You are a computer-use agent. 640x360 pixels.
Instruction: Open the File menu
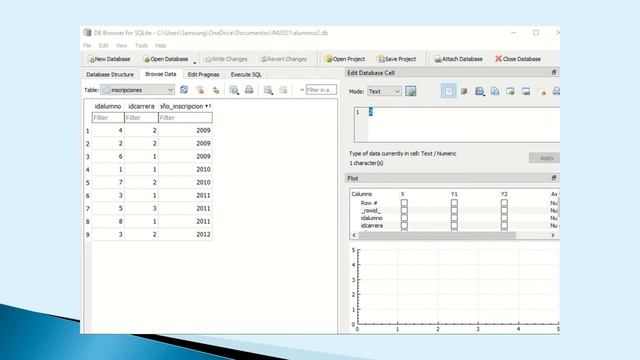coord(87,45)
